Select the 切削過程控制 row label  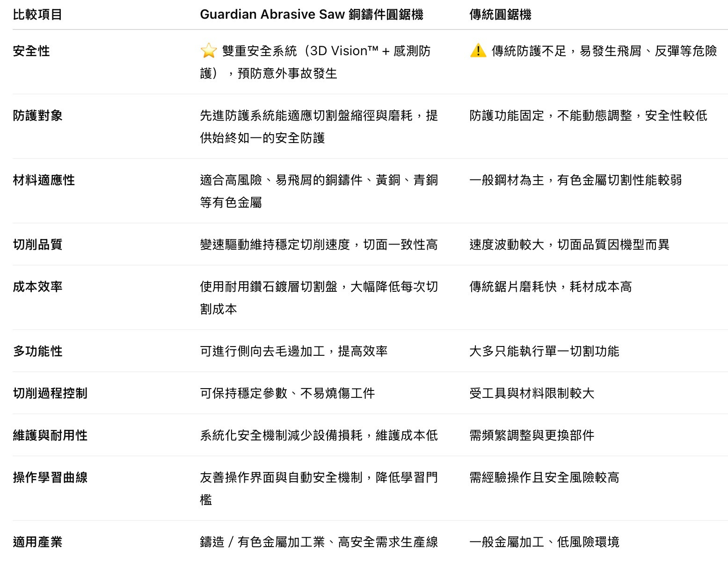50,393
